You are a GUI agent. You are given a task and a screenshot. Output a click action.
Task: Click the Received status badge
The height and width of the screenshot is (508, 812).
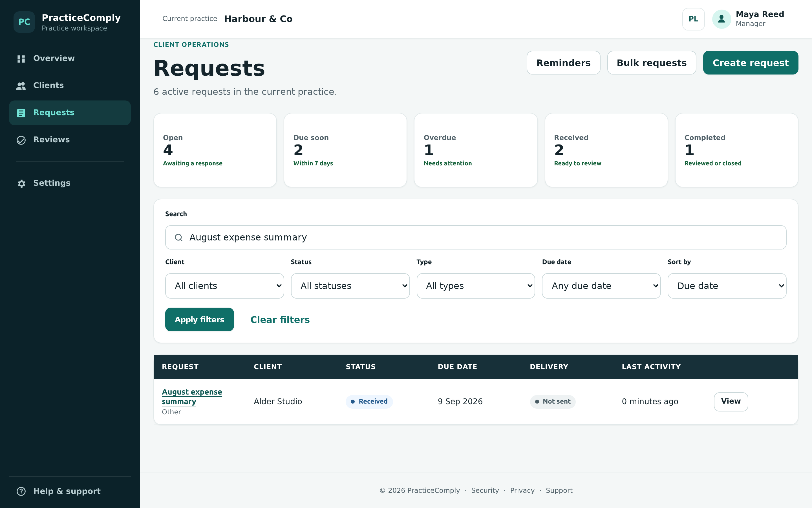pyautogui.click(x=369, y=402)
